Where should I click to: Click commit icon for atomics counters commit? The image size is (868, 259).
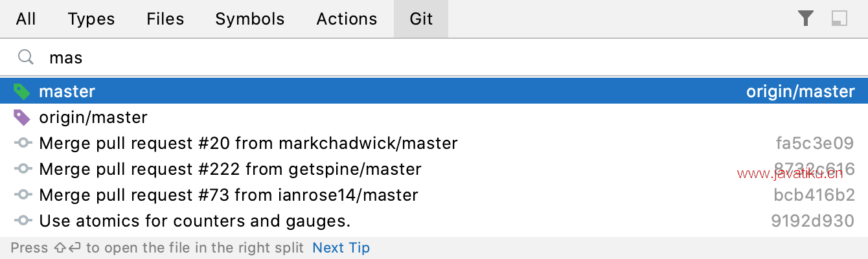(x=23, y=221)
